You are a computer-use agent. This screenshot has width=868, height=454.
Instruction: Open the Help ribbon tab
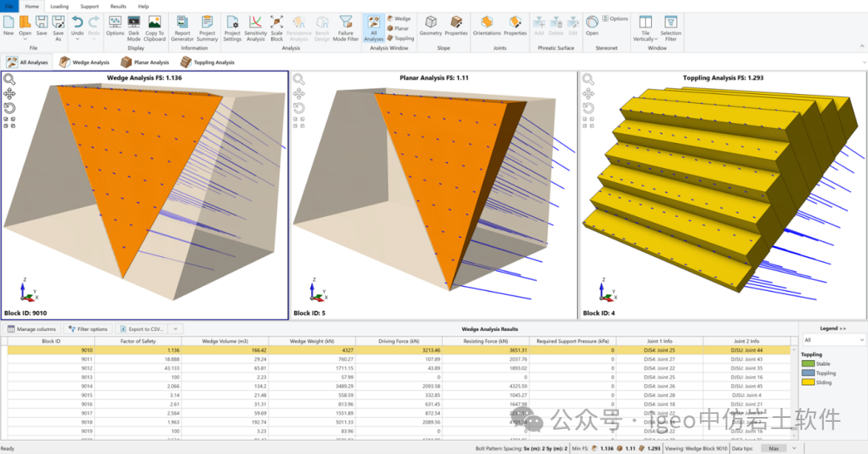tap(143, 6)
